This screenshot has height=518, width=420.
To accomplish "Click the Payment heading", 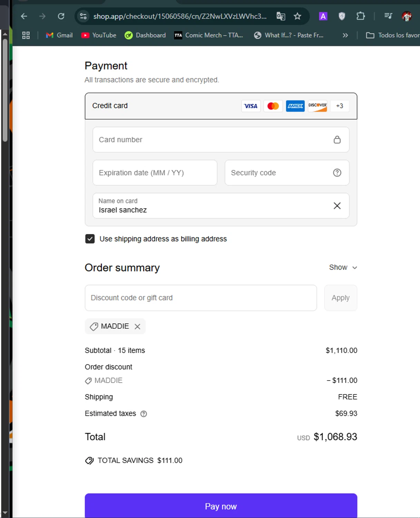I will pyautogui.click(x=106, y=66).
